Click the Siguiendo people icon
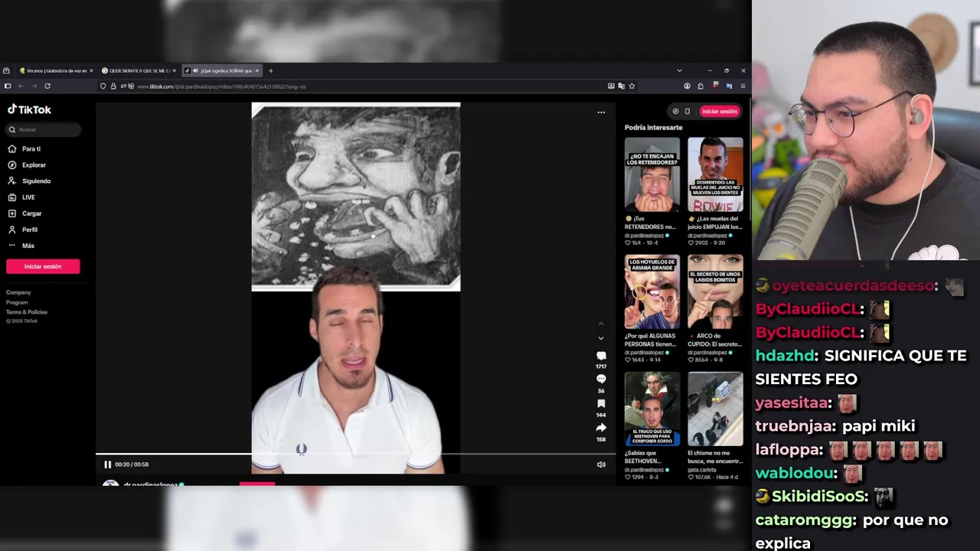The width and height of the screenshot is (980, 551). pyautogui.click(x=11, y=181)
